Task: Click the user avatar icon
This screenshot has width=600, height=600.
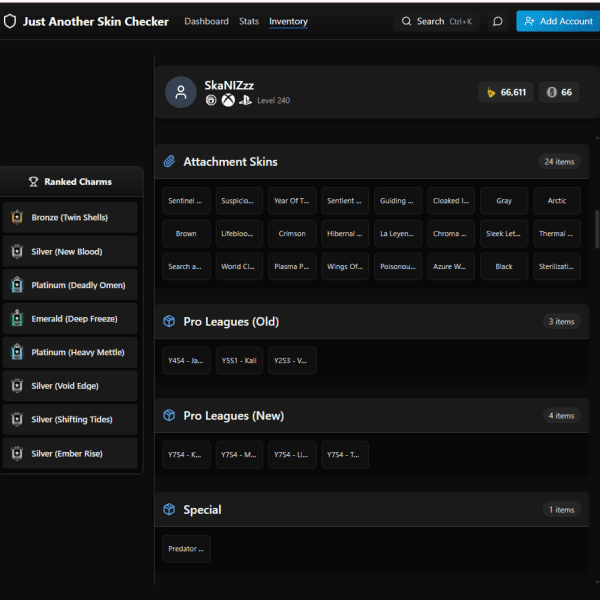Action: (x=181, y=92)
